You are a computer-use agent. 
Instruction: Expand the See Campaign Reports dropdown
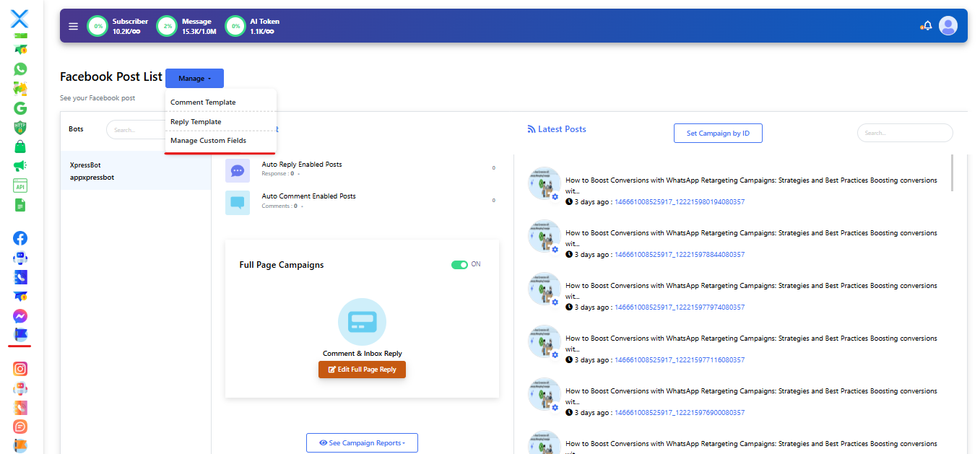362,443
